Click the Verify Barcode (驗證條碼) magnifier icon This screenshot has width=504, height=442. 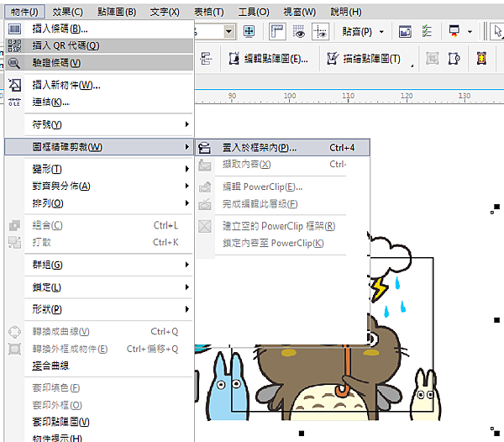[14, 63]
